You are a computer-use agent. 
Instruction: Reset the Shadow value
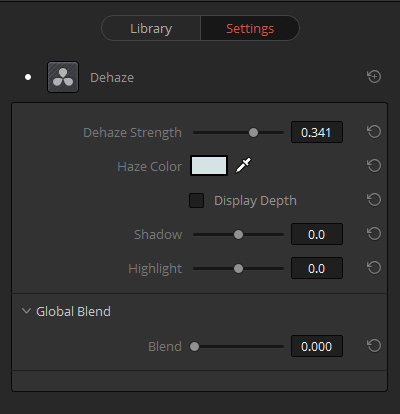click(374, 234)
